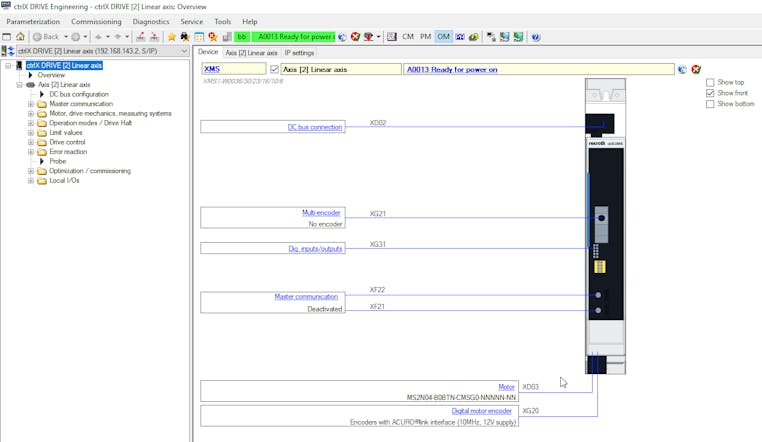Image resolution: width=762 pixels, height=442 pixels.
Task: Expand the Limit values folder
Action: (x=31, y=133)
